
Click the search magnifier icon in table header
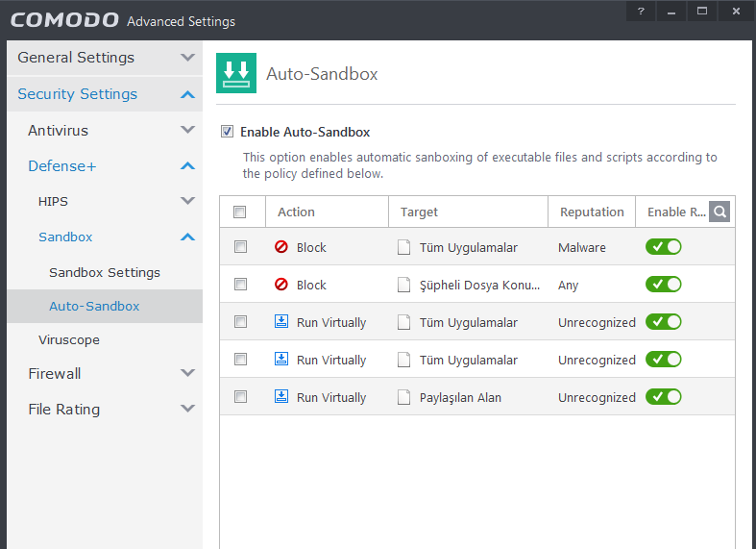[719, 212]
